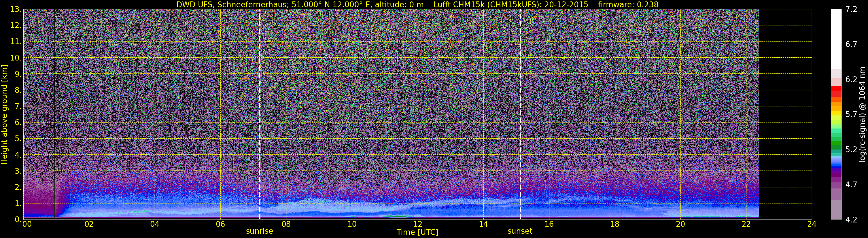Click the height tick label '0.'

[x=18, y=219]
